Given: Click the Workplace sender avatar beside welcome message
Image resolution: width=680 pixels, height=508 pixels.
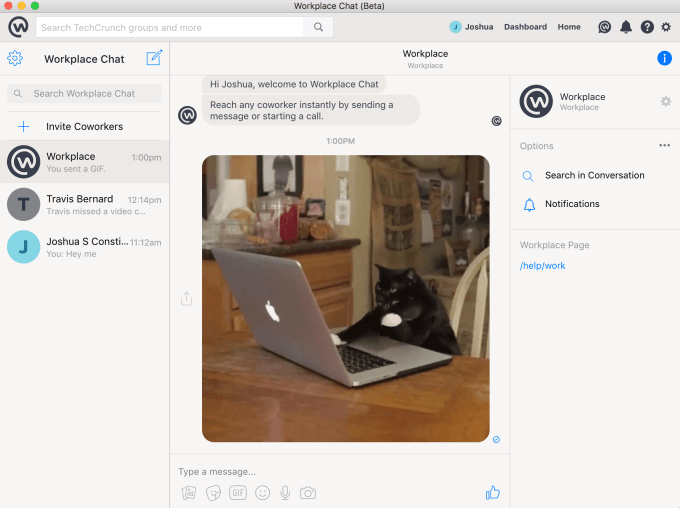Looking at the screenshot, I should click(187, 115).
